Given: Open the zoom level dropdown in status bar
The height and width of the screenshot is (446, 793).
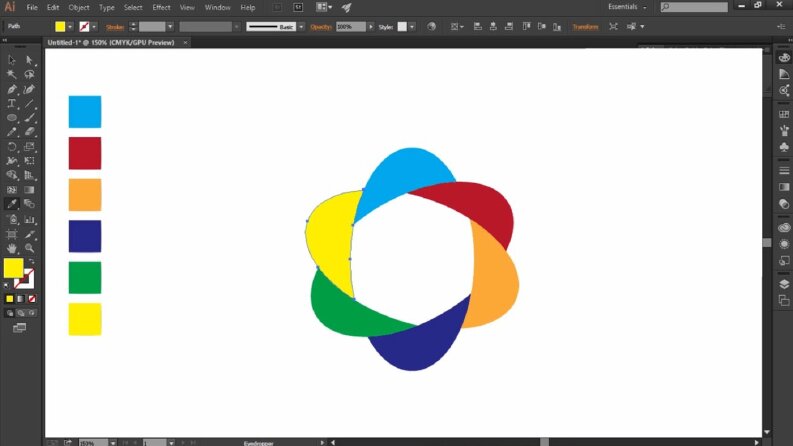Looking at the screenshot, I should pos(113,443).
